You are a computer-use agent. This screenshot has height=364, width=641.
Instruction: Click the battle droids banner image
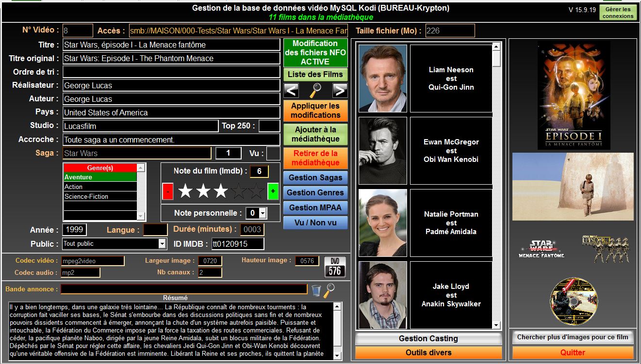(606, 249)
